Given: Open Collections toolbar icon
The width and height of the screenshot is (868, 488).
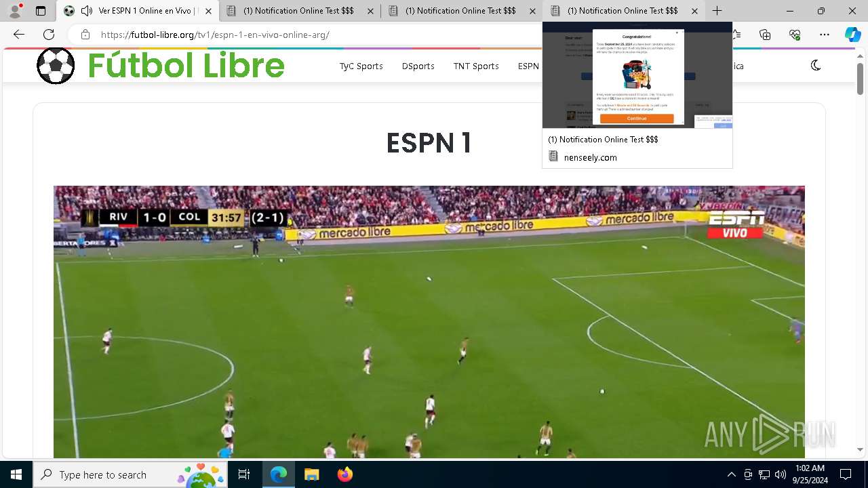Looking at the screenshot, I should [x=765, y=35].
